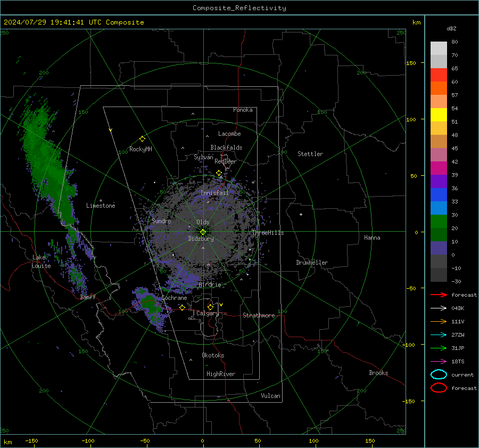Image resolution: width=479 pixels, height=448 pixels.
Task: Click the Stettler label
Action: tap(310, 154)
